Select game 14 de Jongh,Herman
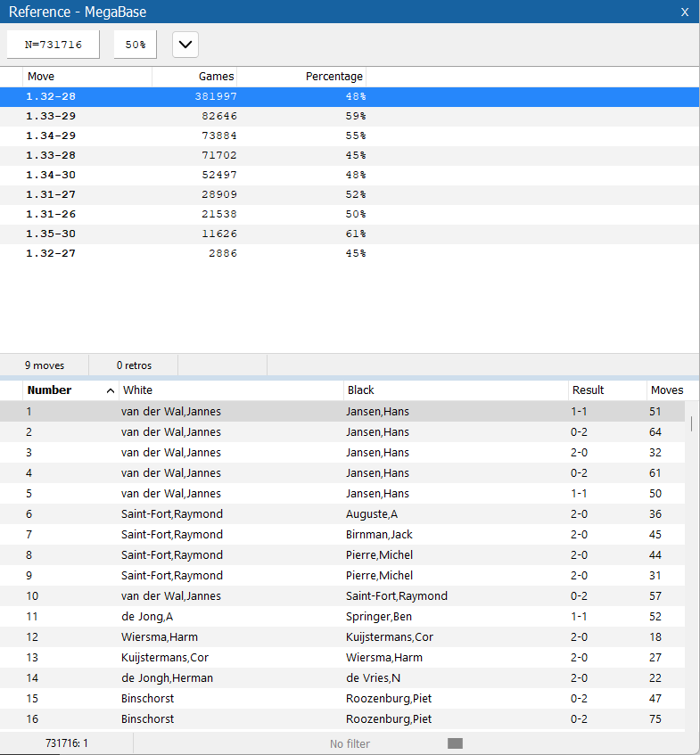This screenshot has width=700, height=755. click(342, 678)
